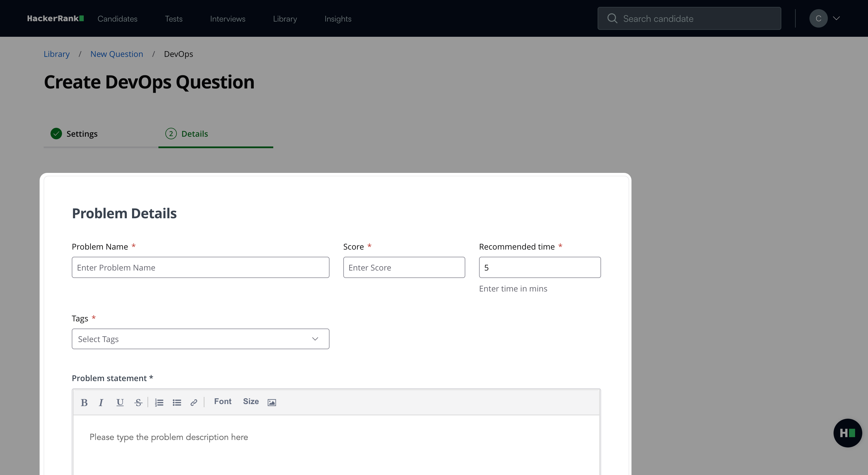Open the New Question breadcrumb link
Viewport: 868px width, 475px height.
click(117, 54)
